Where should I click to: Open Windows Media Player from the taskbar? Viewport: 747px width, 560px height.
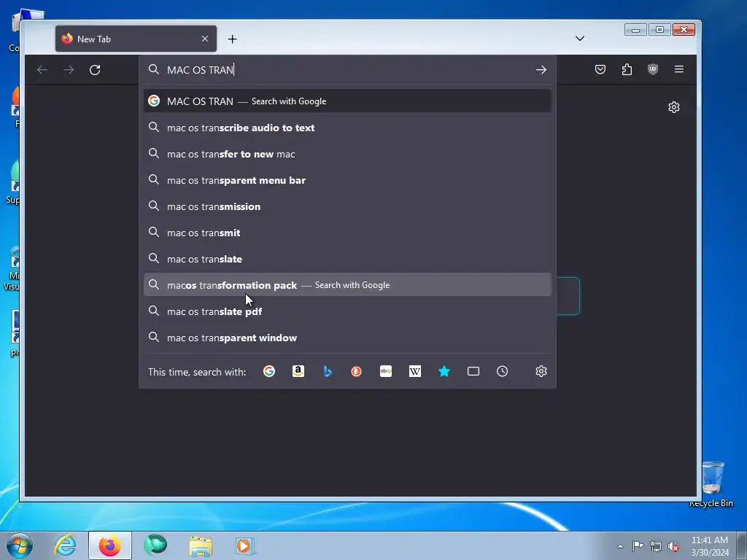pos(245,545)
